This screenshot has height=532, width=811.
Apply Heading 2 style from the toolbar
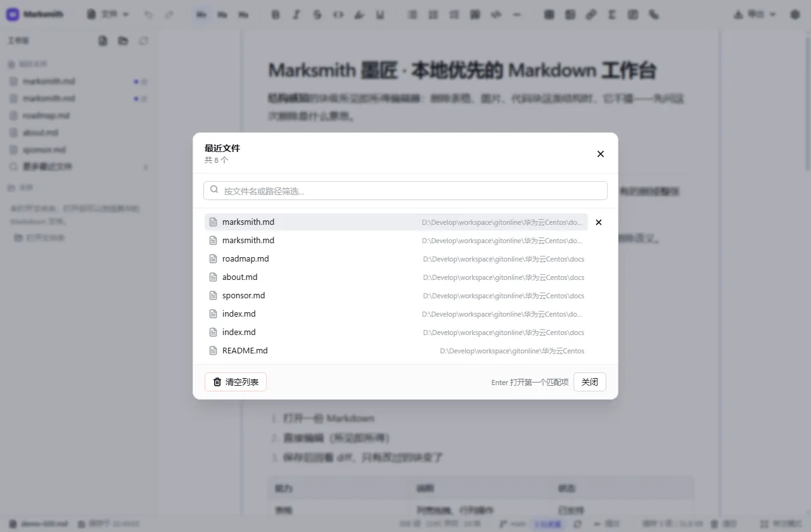click(222, 15)
